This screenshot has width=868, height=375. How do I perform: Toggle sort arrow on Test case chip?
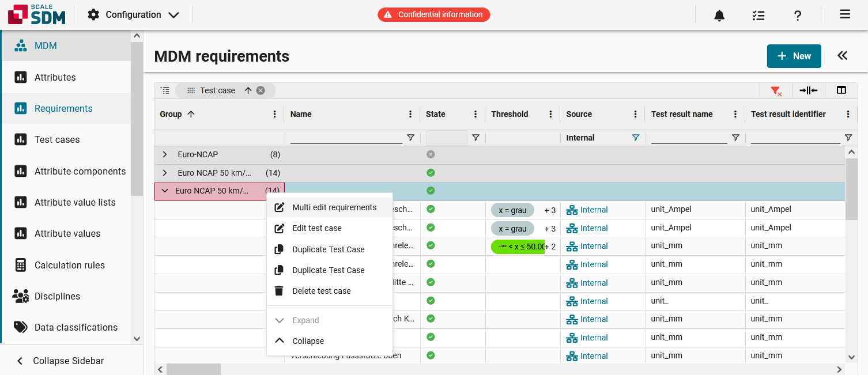(248, 90)
